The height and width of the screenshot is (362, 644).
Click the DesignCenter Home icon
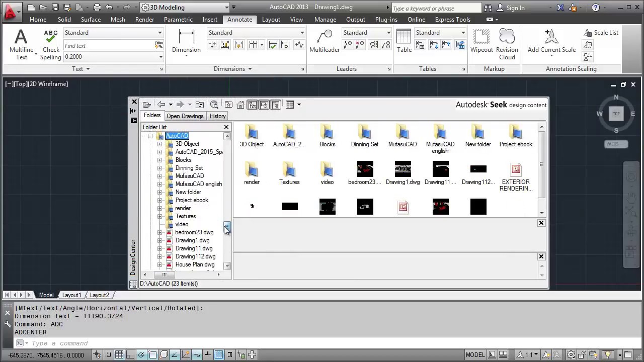pos(240,105)
